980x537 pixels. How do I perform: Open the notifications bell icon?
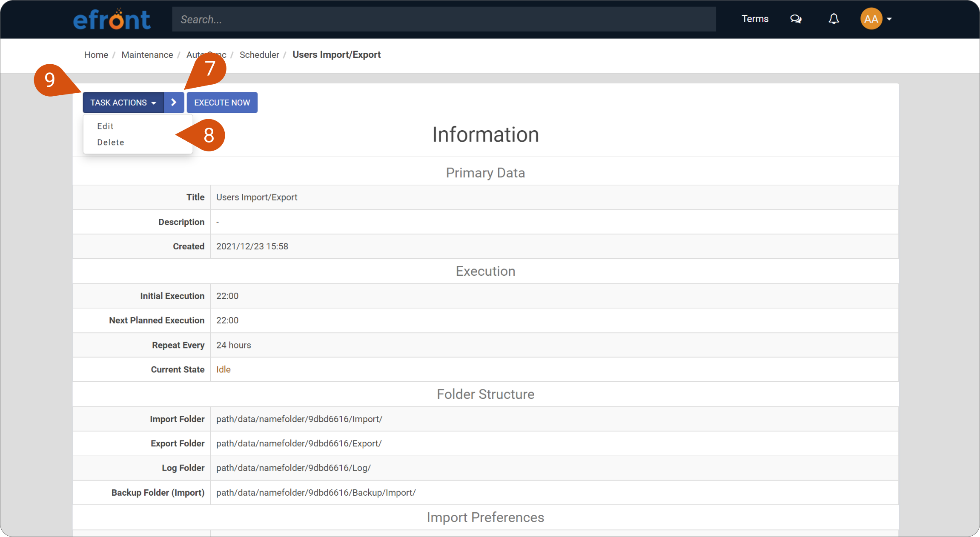tap(834, 19)
